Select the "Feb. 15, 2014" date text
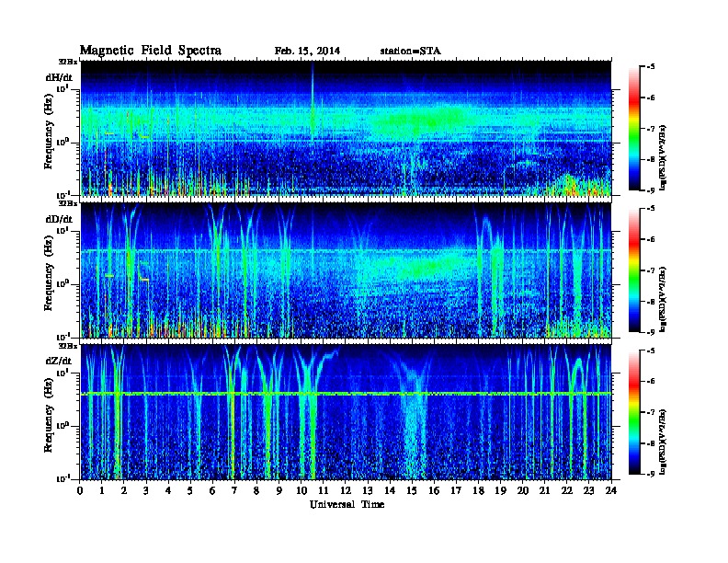728x563 pixels. coord(307,52)
